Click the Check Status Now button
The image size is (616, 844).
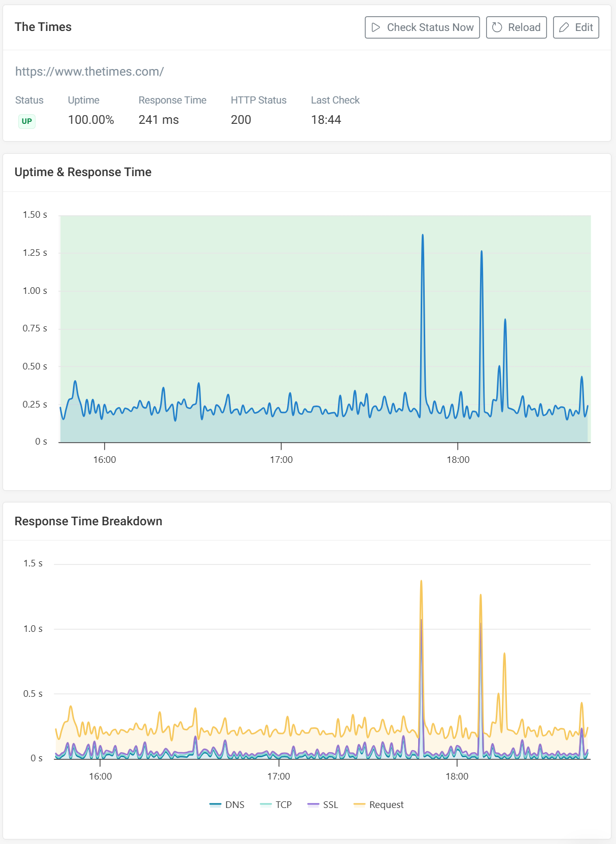tap(422, 27)
